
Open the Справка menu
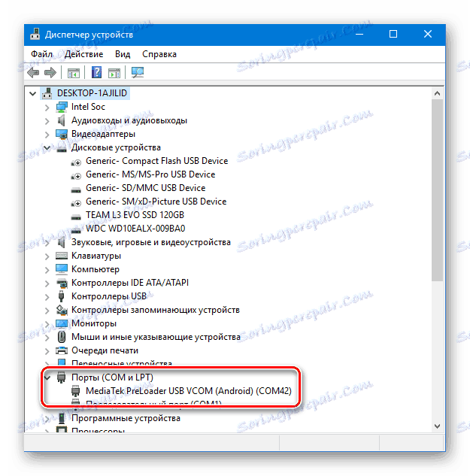click(159, 54)
